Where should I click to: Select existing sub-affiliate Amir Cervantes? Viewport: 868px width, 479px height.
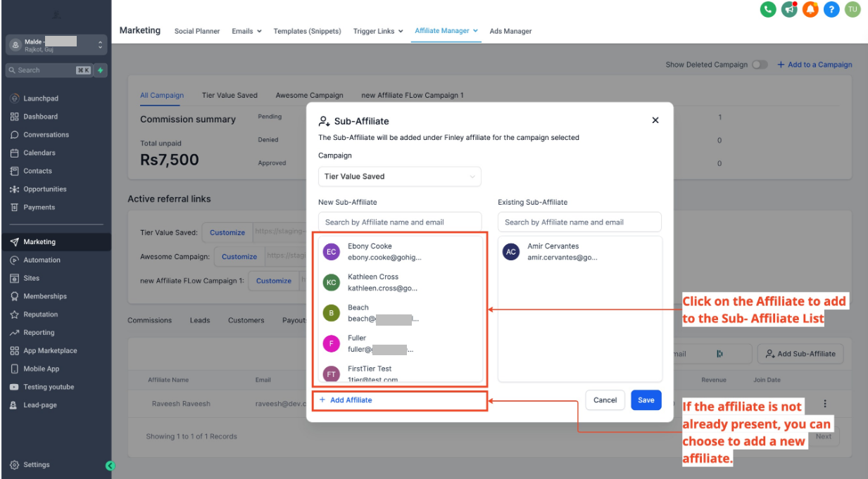coord(579,252)
